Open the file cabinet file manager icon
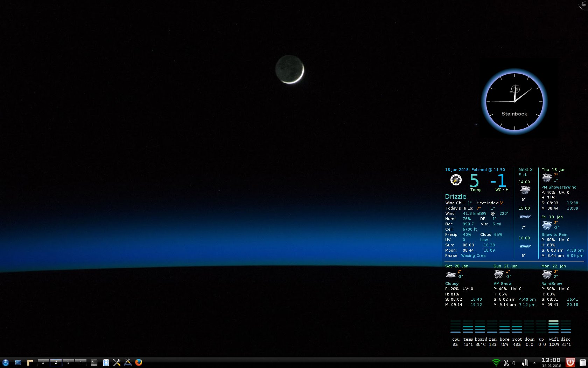 [106, 363]
